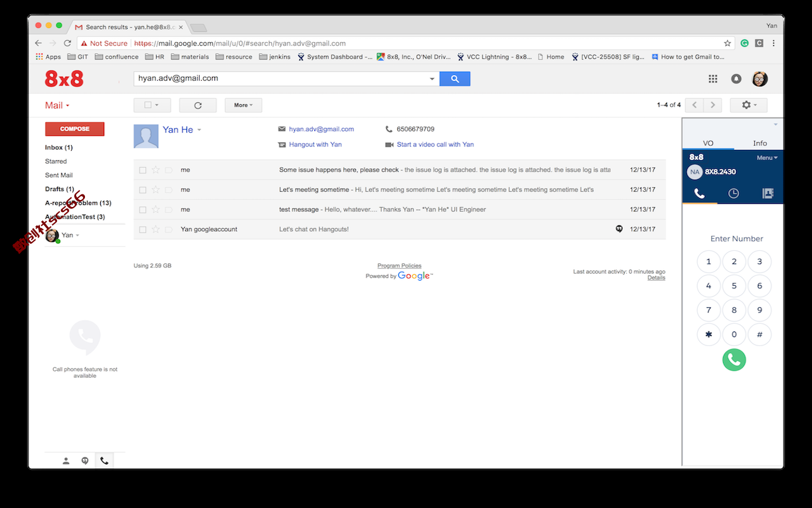Star the 'Let's meeting sometime' email

[x=155, y=190]
